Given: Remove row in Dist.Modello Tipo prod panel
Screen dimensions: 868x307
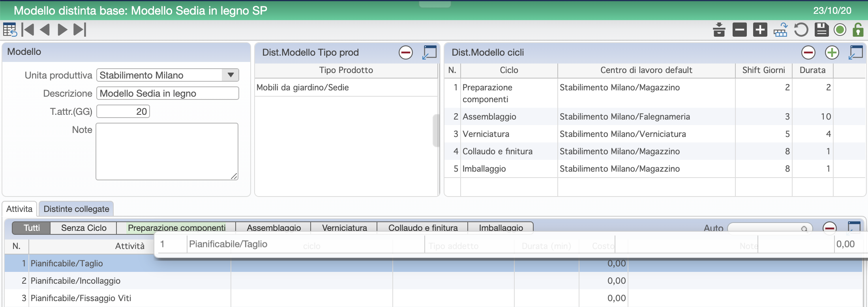Looking at the screenshot, I should click(406, 52).
